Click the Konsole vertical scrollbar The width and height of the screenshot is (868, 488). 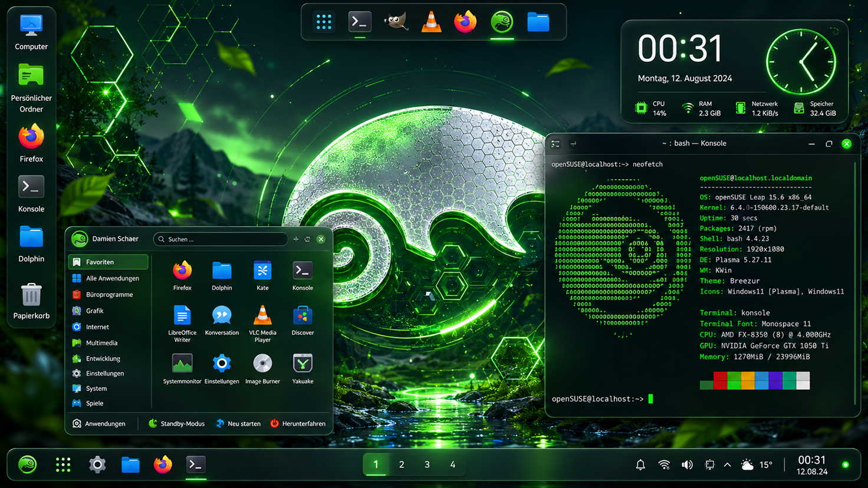[855, 283]
